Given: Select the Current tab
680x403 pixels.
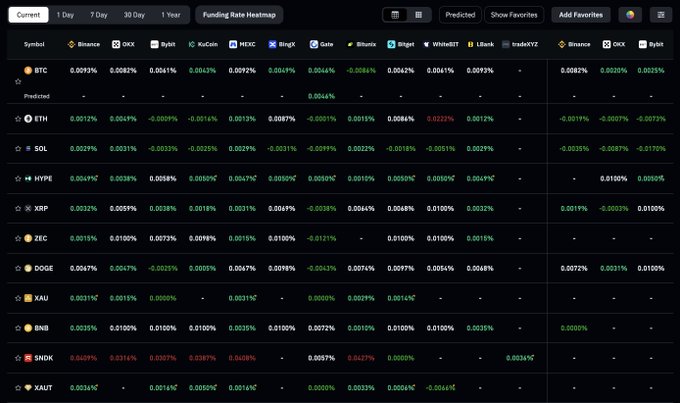Looking at the screenshot, I should [x=28, y=15].
